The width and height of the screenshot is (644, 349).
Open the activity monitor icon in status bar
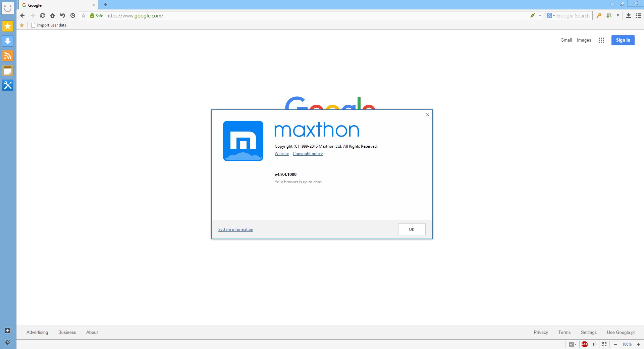[573, 344]
